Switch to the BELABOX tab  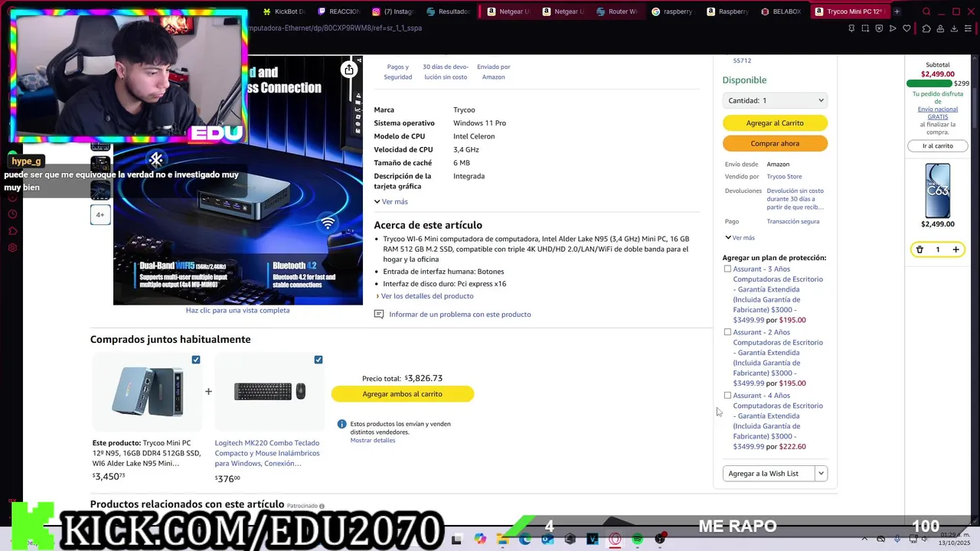781,11
